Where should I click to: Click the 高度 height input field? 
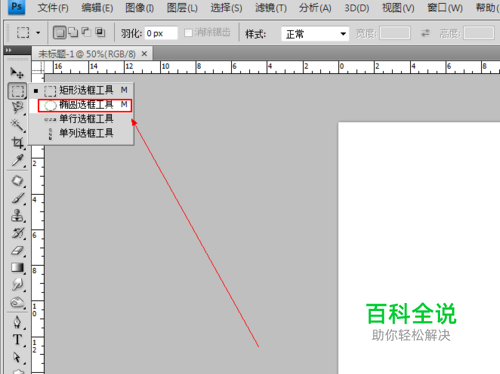point(479,33)
